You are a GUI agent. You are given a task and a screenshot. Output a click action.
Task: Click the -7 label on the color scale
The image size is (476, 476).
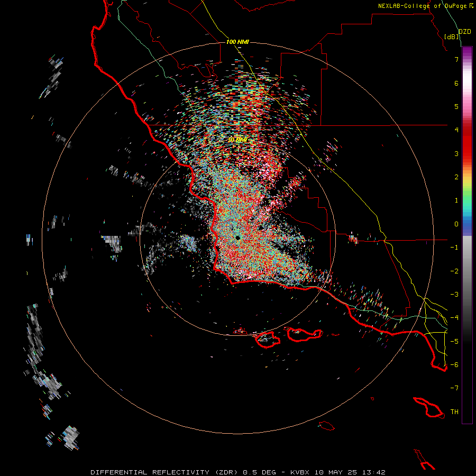(x=454, y=388)
